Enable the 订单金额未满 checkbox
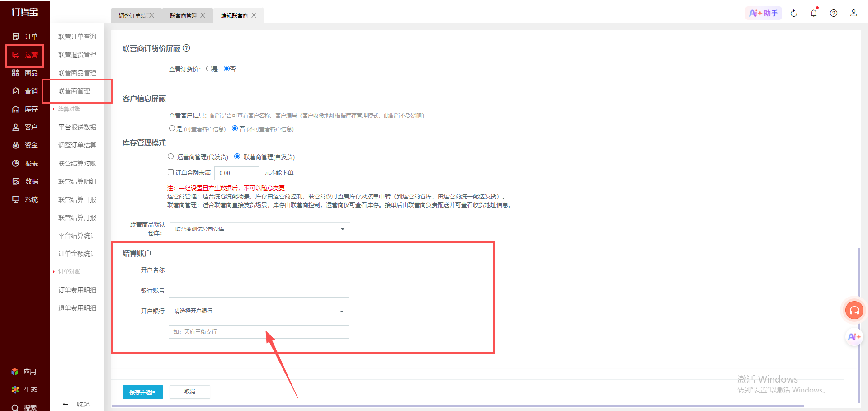 [170, 172]
